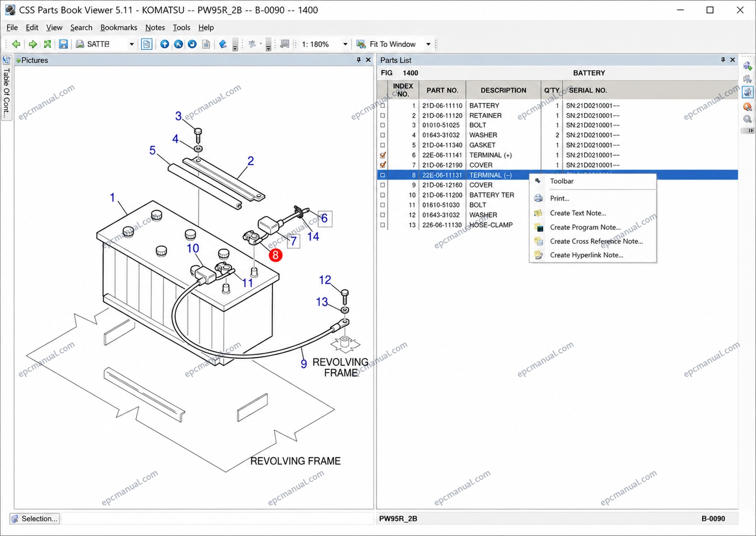756x536 pixels.
Task: Open the File menu
Action: point(12,27)
